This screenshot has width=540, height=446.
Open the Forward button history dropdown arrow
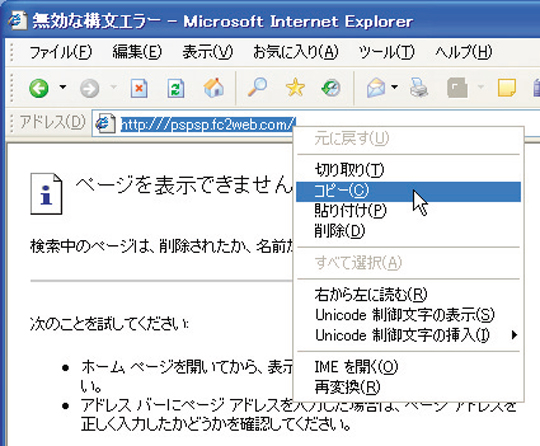pyautogui.click(x=113, y=87)
